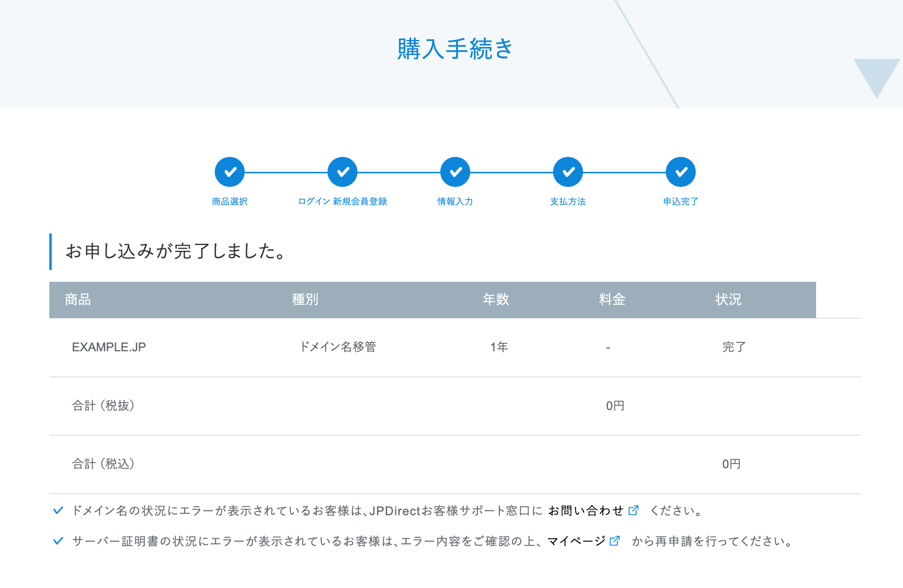903x588 pixels.
Task: Open the external link icon beside お問い合わせ
Action: (634, 511)
